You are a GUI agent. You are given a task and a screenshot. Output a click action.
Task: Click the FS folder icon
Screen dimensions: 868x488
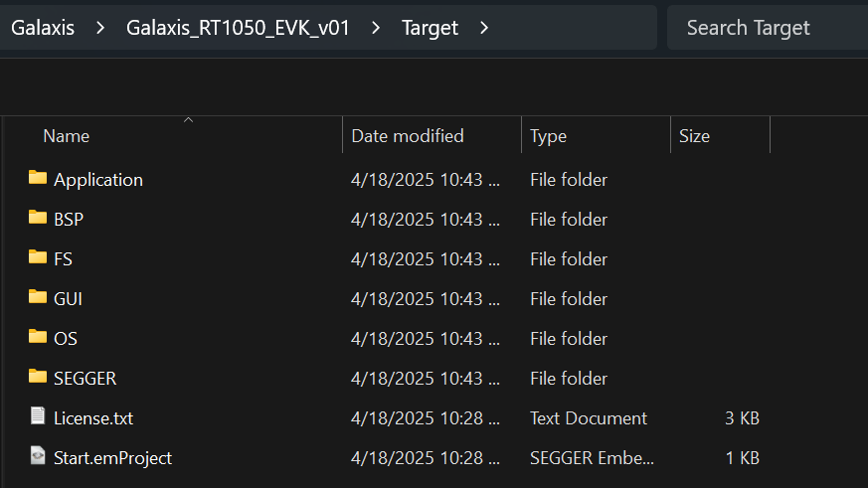[38, 257]
